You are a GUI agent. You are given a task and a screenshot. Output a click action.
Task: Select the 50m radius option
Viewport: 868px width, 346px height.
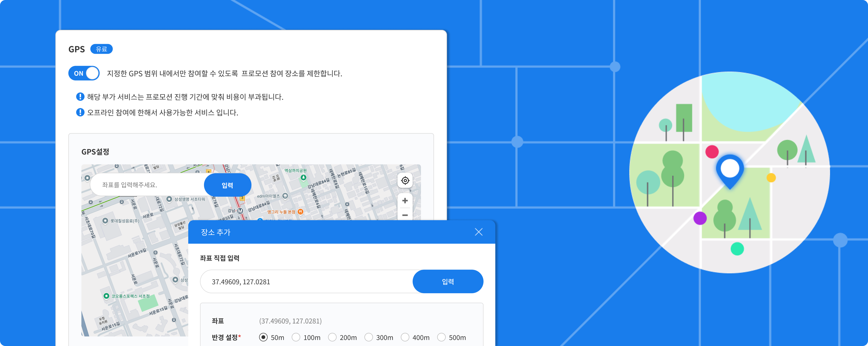tap(263, 337)
